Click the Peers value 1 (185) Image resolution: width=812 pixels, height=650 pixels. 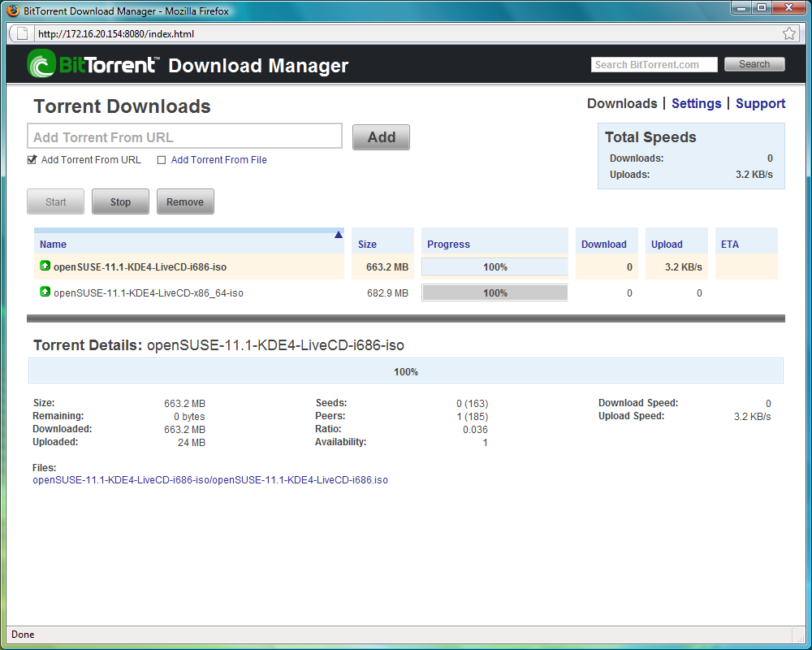[472, 416]
